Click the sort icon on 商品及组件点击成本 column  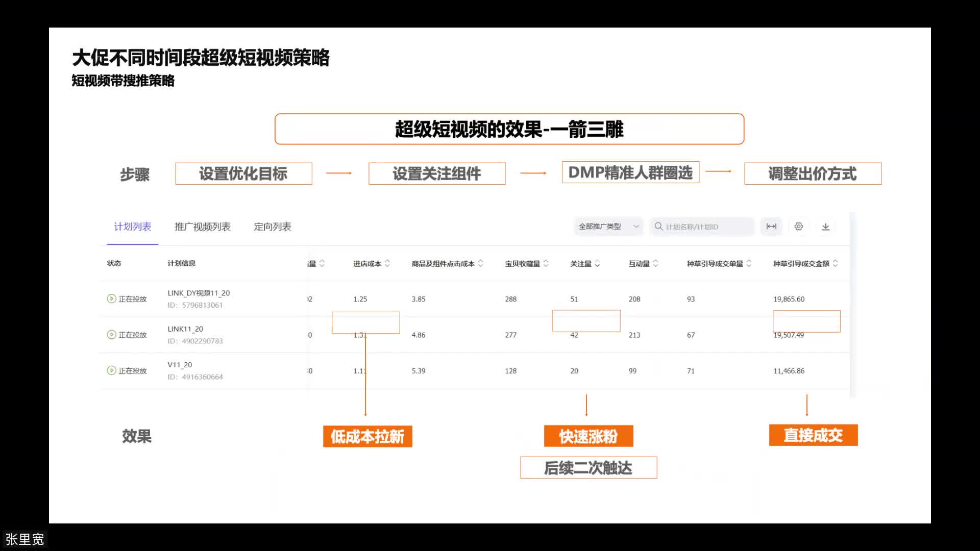point(480,263)
